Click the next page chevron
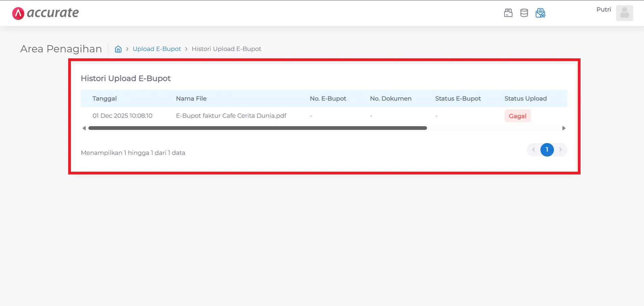This screenshot has width=644, height=306. [560, 149]
